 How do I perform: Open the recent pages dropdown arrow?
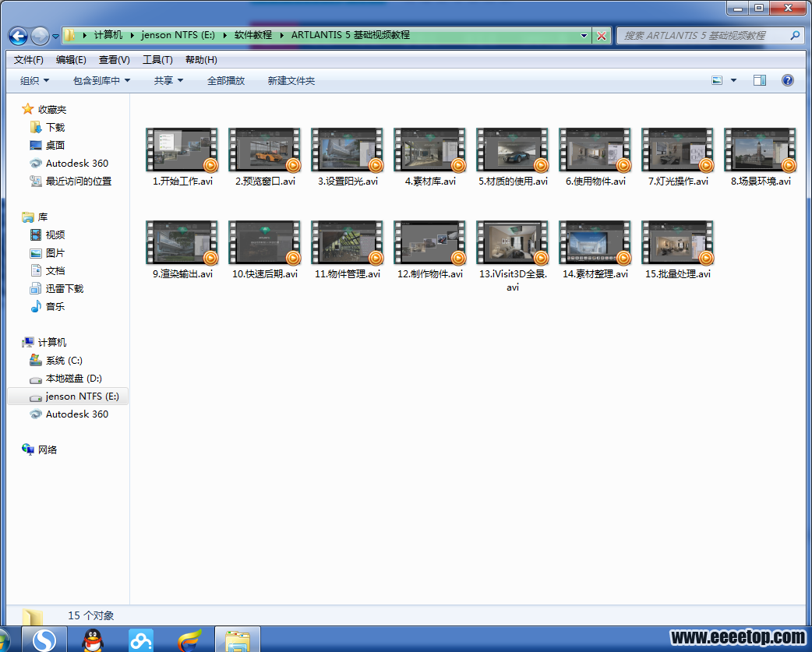(55, 36)
